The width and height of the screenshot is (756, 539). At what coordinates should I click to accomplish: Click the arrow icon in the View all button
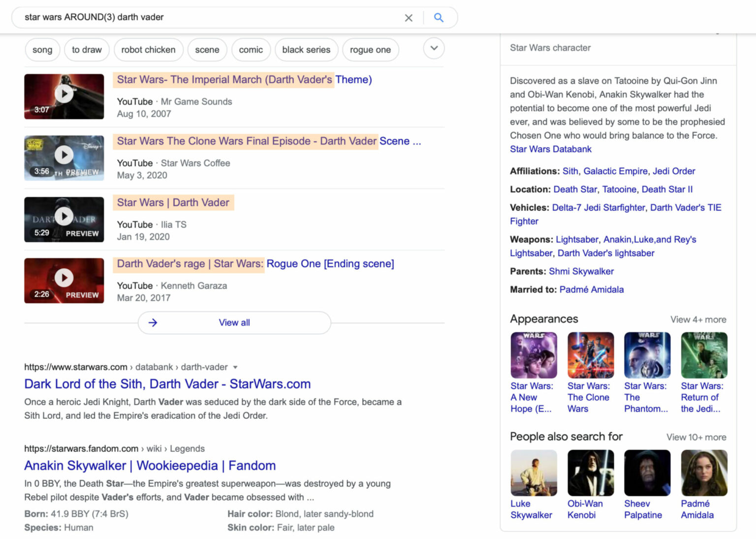click(153, 322)
